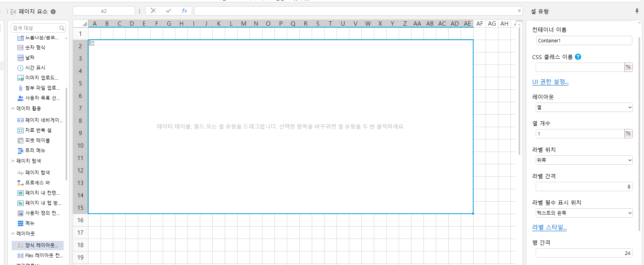Select the 사용자 정의 컨트롤 icon

(21, 213)
